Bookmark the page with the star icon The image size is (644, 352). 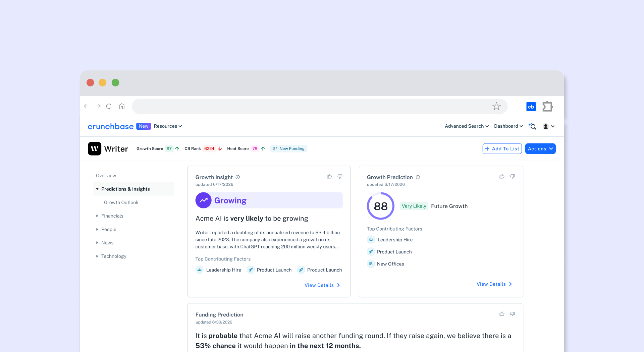496,106
